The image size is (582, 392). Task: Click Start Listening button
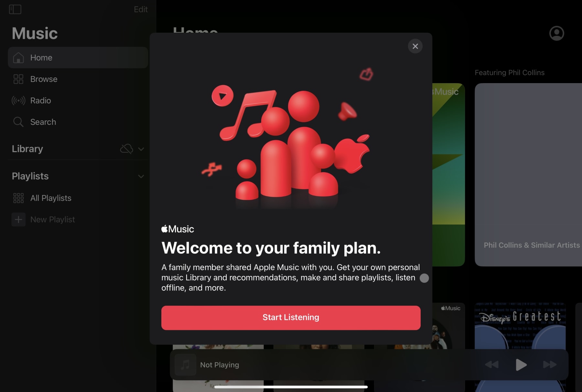(x=291, y=318)
